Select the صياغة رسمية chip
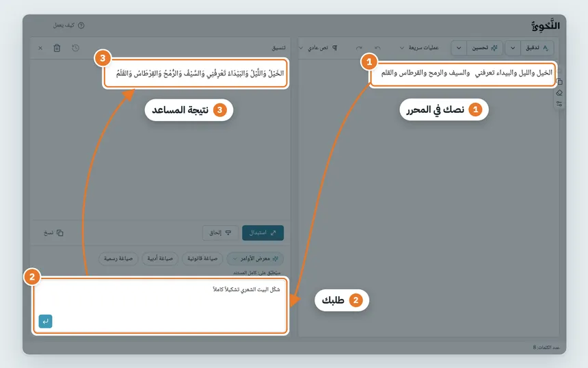This screenshot has height=368, width=588. [118, 259]
